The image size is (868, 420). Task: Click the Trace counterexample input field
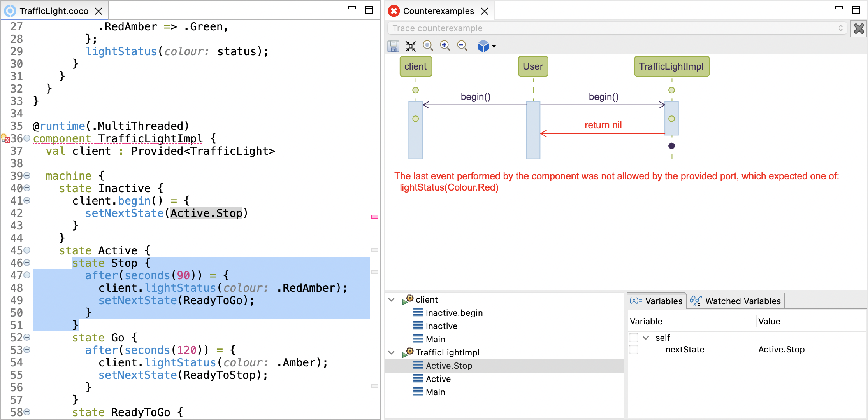617,28
